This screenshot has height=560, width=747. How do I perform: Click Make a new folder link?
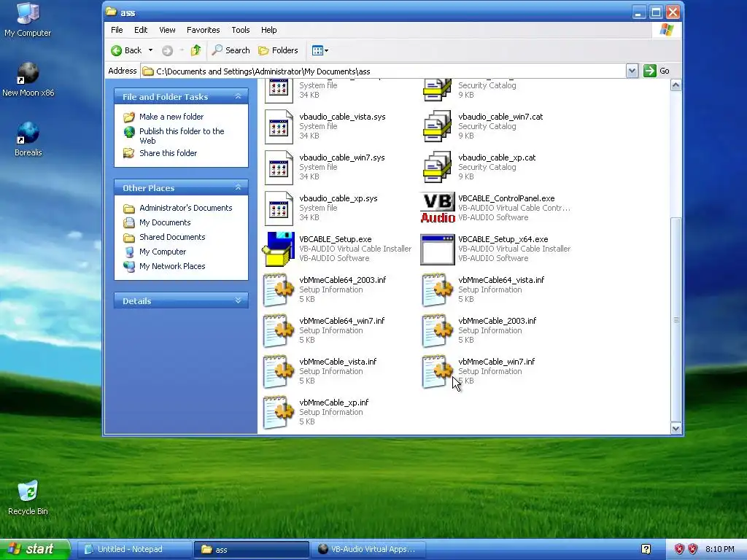[x=171, y=117]
